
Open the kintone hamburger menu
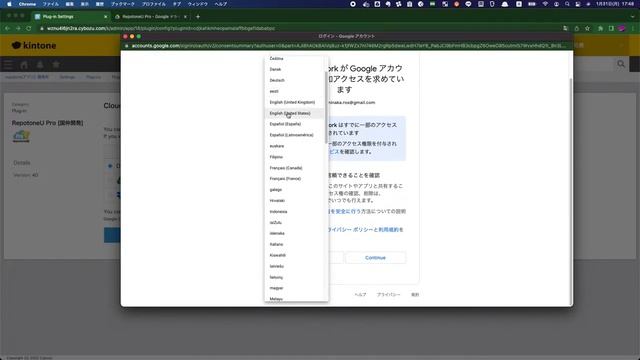[x=8, y=64]
